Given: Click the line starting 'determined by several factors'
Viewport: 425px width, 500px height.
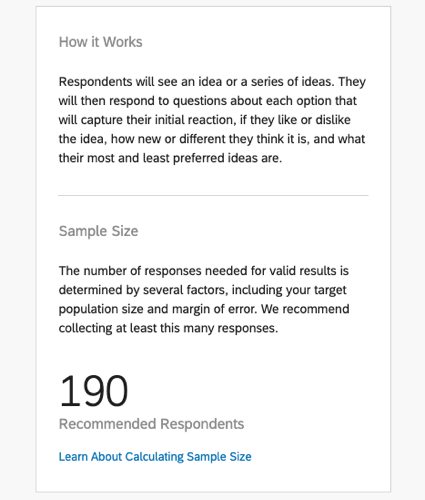Looking at the screenshot, I should pyautogui.click(x=203, y=290).
